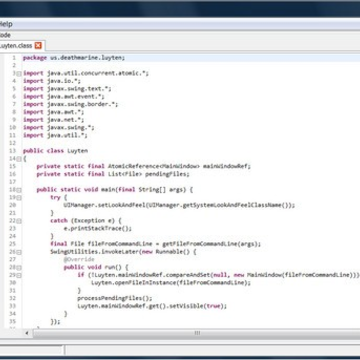Collapse the imports fold marker at line 3

click(x=19, y=74)
